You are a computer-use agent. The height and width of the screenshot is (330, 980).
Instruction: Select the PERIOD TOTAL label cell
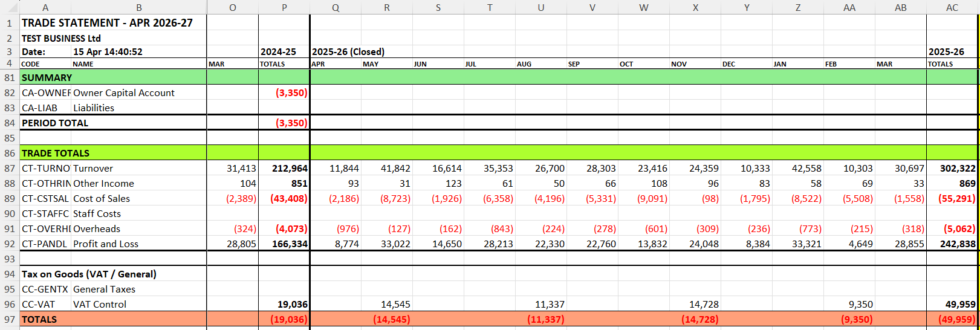coord(55,123)
